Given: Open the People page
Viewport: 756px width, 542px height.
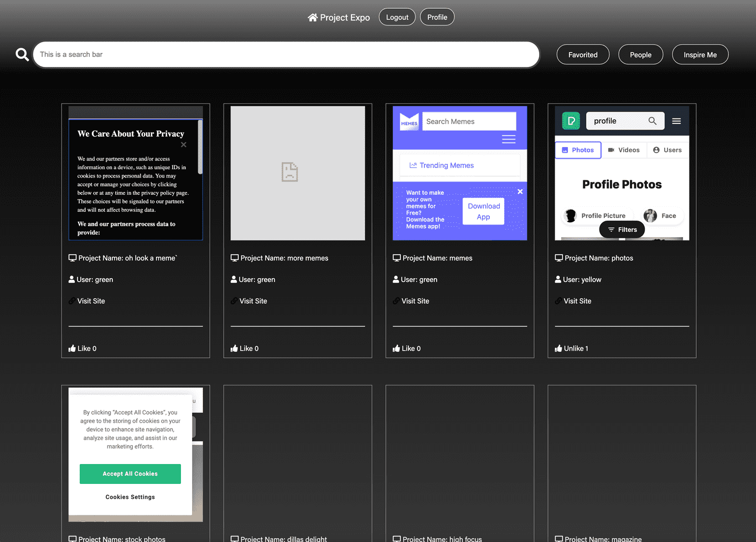Looking at the screenshot, I should click(641, 55).
